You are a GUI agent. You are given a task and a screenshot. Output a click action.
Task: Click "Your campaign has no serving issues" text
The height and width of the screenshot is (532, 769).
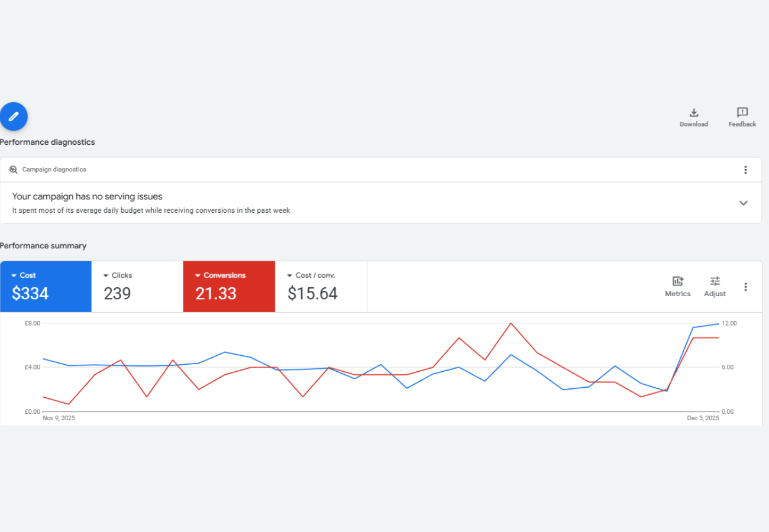click(87, 197)
